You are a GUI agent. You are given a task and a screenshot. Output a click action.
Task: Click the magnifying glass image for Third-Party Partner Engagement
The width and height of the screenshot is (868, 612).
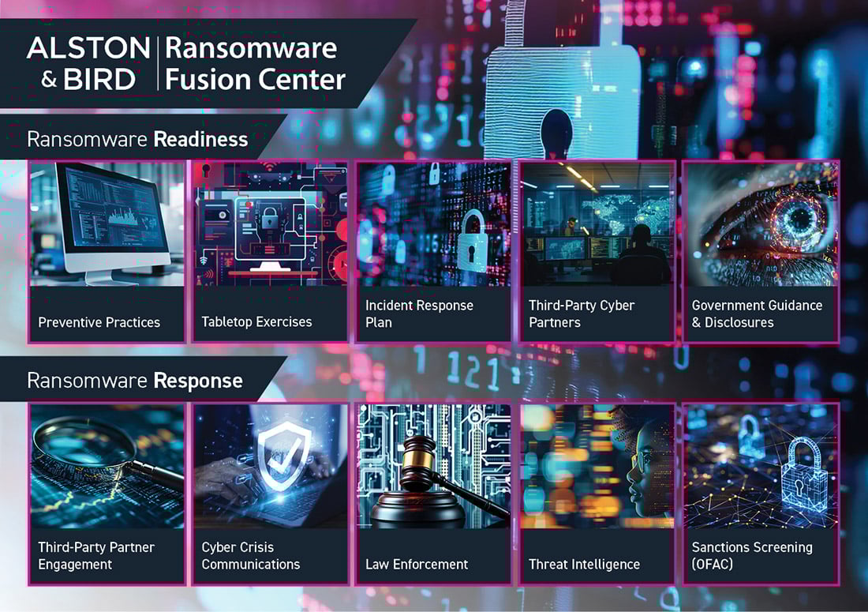click(107, 466)
